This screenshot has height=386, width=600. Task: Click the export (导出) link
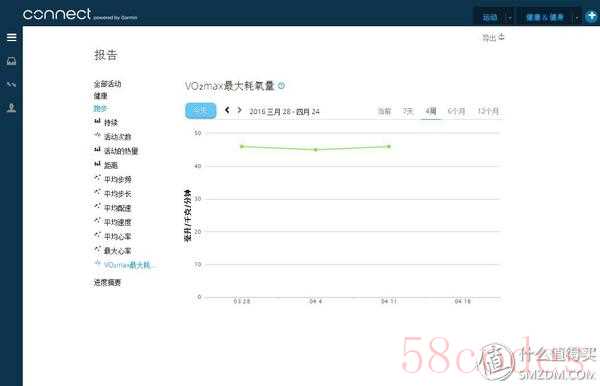493,37
